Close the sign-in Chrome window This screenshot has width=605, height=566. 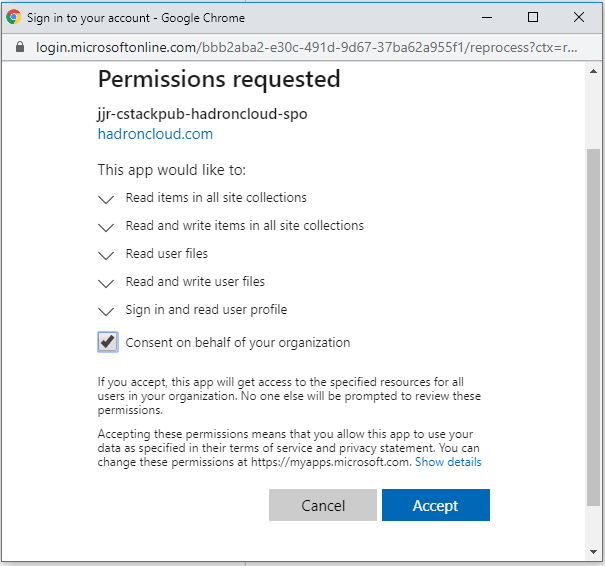[579, 17]
